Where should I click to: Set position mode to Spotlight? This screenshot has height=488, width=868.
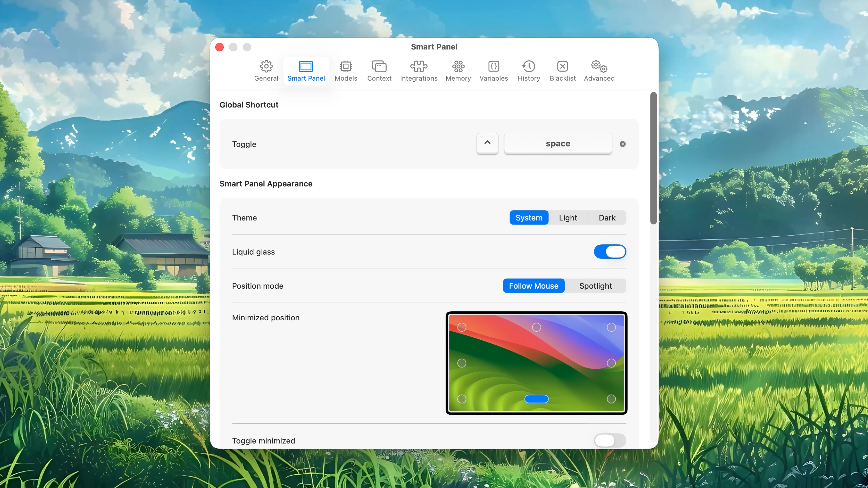[x=595, y=286]
